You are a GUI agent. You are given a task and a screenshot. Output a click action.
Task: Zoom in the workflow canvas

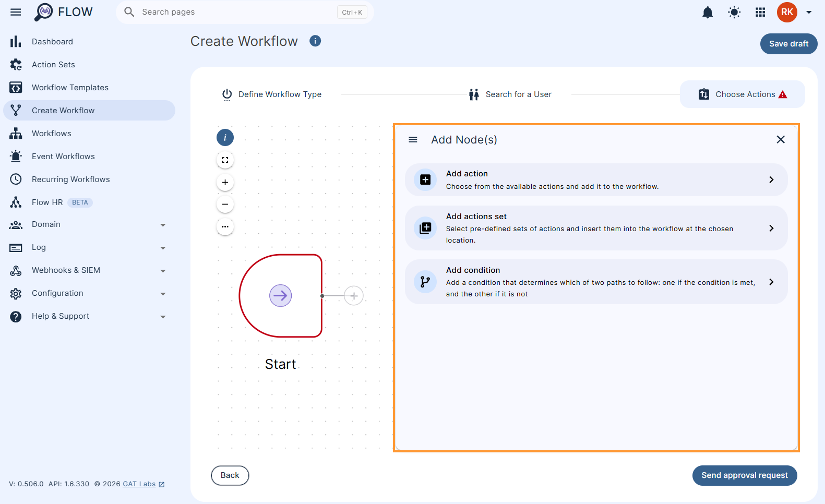pyautogui.click(x=225, y=182)
